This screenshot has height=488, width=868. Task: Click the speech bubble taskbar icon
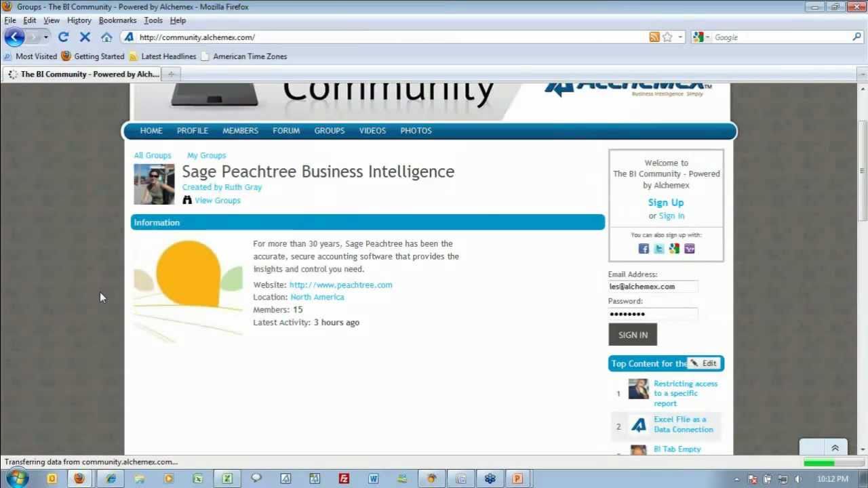pyautogui.click(x=256, y=479)
